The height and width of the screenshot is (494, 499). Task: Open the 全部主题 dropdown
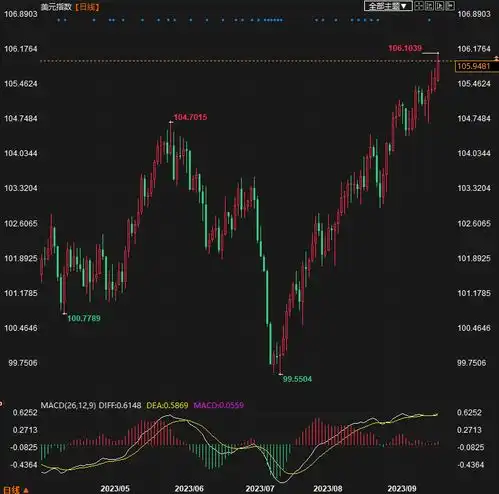388,6
